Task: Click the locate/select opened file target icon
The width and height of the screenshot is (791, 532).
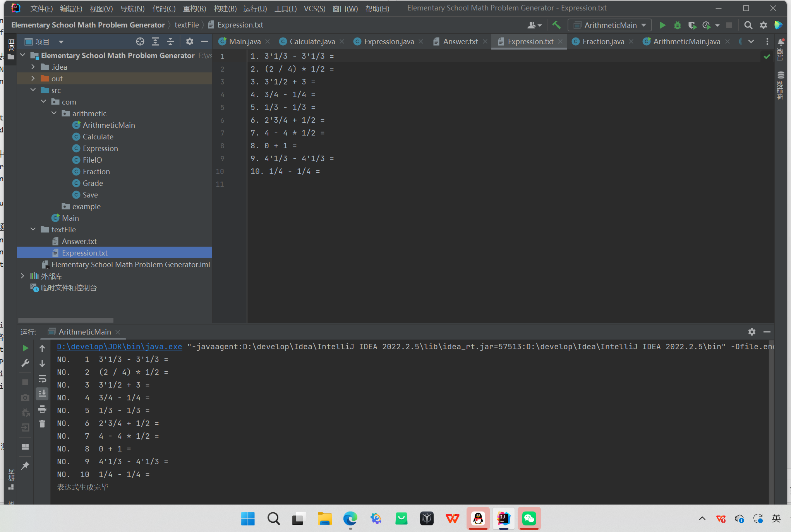Action: 140,41
